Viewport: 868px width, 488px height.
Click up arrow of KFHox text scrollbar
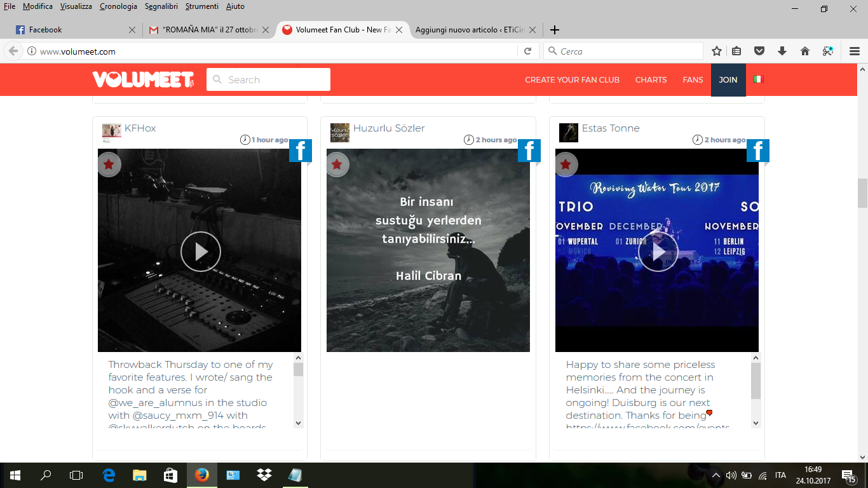coord(299,358)
